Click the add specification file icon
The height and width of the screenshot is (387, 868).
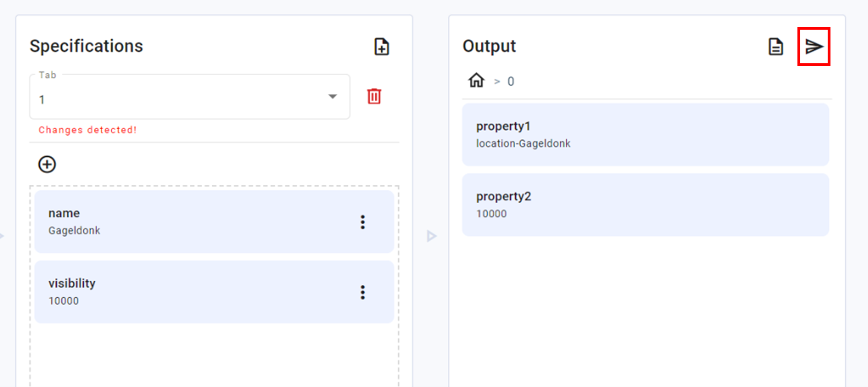382,46
